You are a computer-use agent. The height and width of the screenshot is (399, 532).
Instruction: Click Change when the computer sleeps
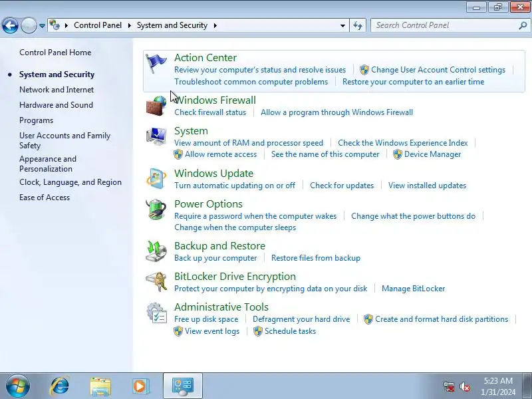(x=235, y=227)
